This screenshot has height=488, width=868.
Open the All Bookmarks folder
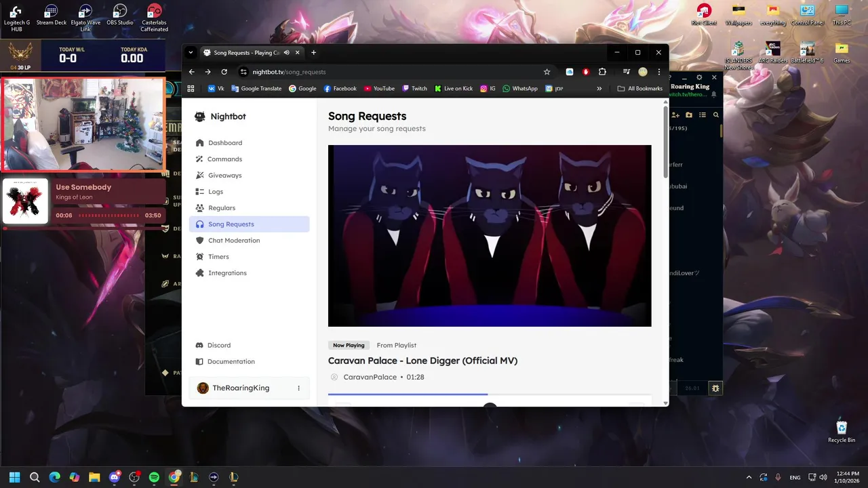[640, 88]
